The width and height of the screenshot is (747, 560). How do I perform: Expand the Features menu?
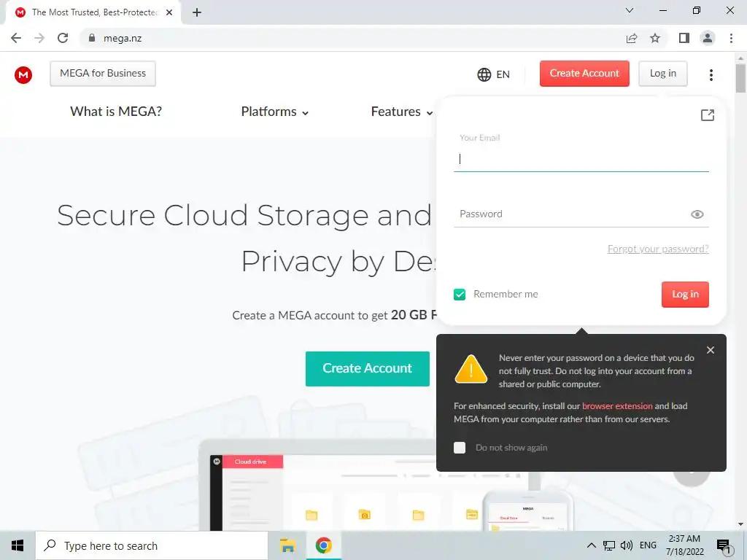click(402, 112)
